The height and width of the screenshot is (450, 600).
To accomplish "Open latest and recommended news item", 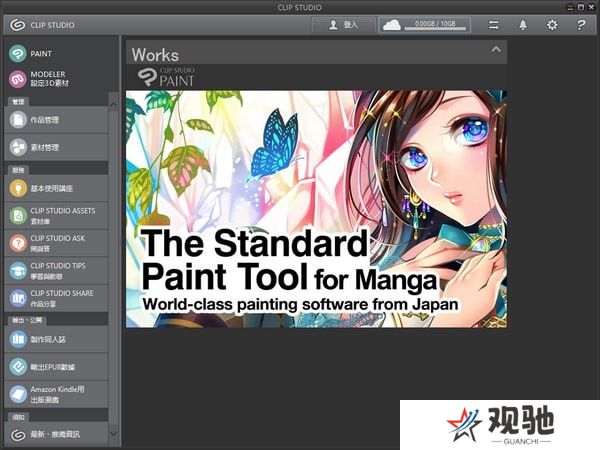I will 56,435.
